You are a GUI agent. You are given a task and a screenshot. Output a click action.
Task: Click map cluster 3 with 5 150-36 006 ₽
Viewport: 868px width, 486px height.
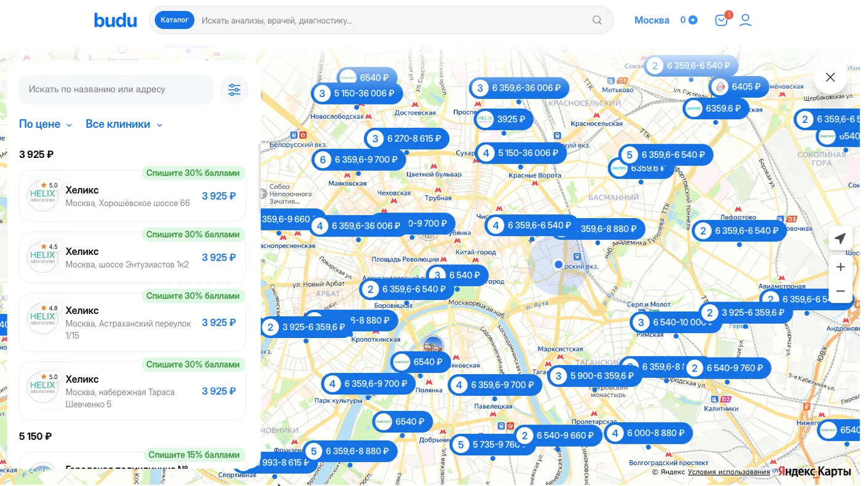click(x=357, y=93)
